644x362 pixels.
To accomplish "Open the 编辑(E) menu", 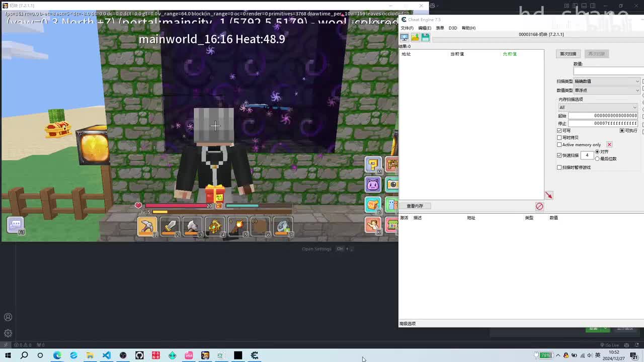I will (425, 28).
